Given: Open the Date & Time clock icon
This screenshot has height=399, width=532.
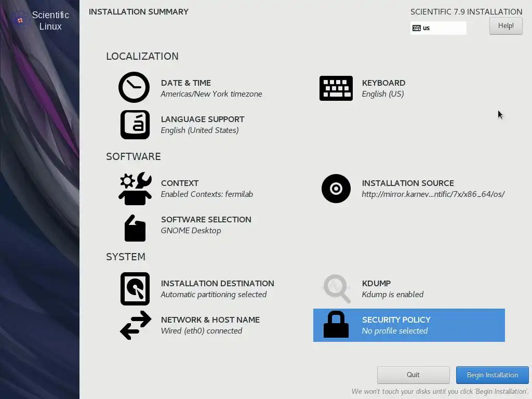Looking at the screenshot, I should click(134, 87).
